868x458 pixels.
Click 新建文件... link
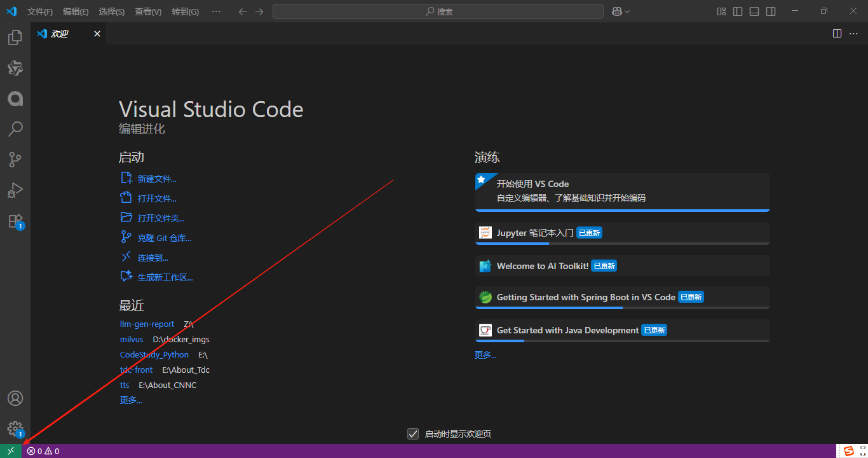pos(157,179)
